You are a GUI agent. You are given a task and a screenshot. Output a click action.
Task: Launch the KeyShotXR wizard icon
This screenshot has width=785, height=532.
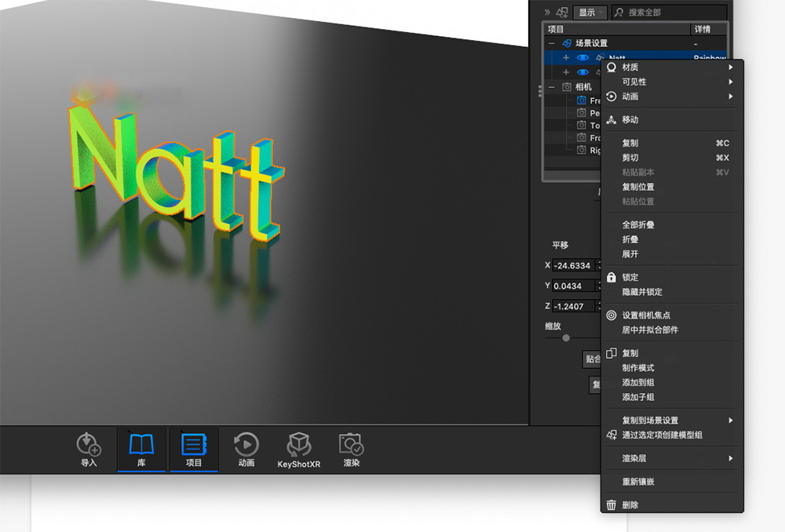(x=298, y=449)
